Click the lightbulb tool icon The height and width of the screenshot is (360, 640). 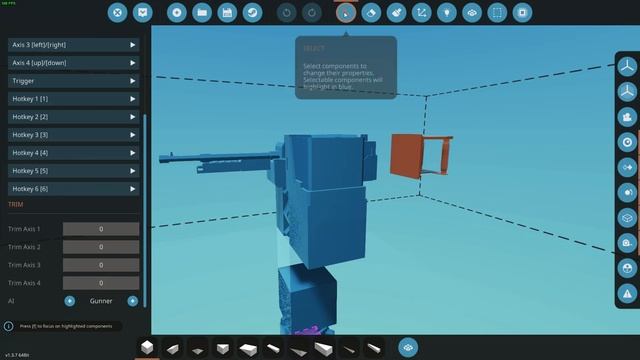click(447, 13)
